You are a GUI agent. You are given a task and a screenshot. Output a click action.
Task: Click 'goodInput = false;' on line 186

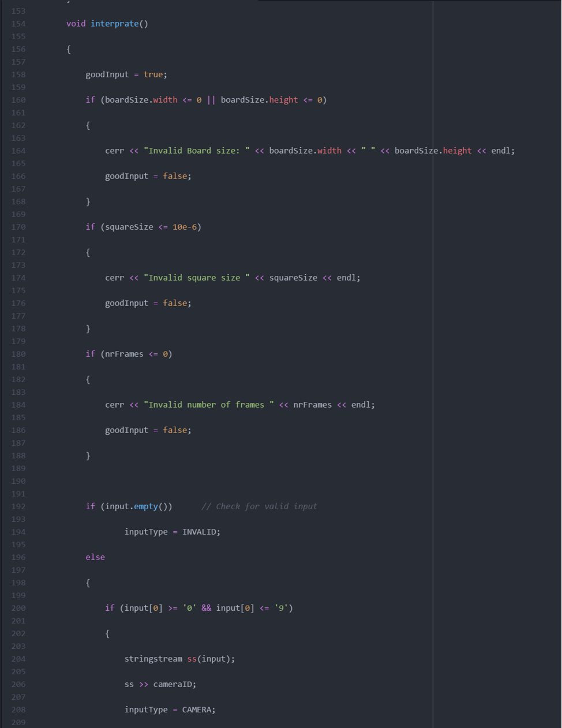tap(148, 430)
